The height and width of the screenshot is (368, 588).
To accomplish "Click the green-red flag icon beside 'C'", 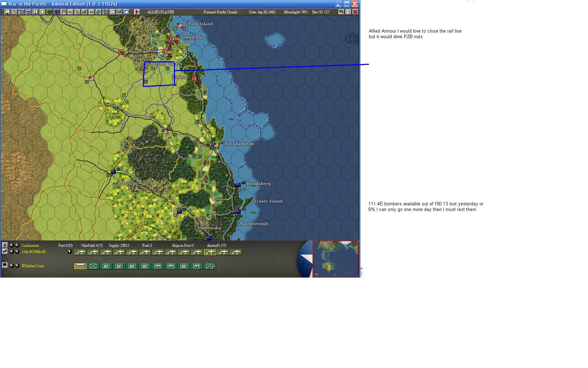I will pyautogui.click(x=341, y=12).
